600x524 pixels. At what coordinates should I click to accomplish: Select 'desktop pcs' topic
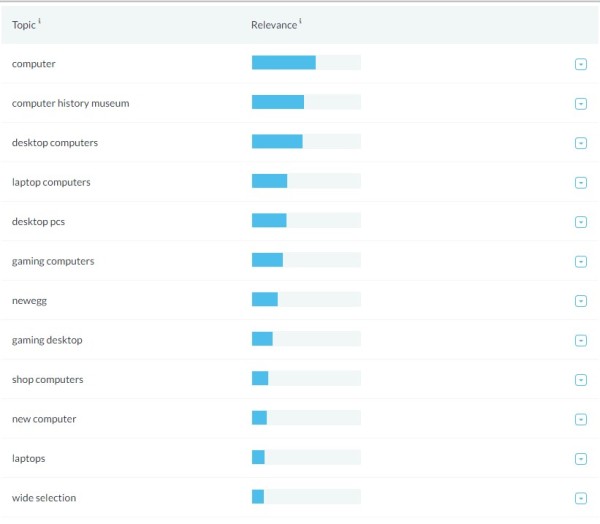(38, 222)
